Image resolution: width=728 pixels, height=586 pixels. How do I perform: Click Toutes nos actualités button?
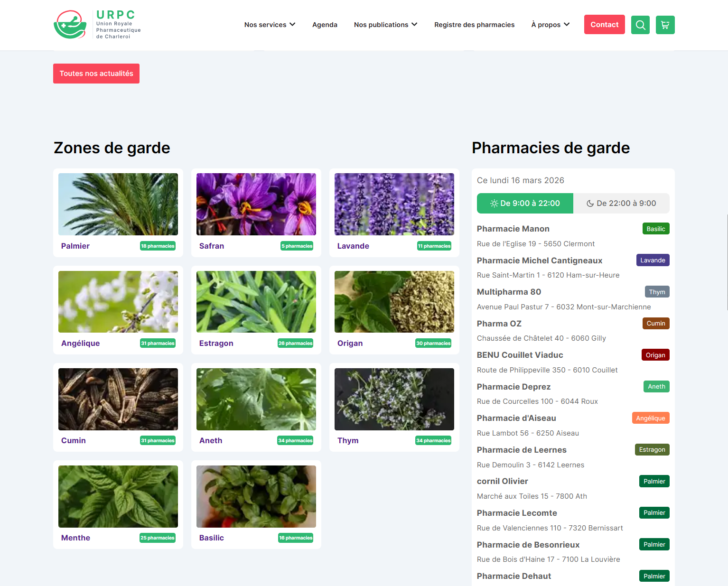click(96, 74)
